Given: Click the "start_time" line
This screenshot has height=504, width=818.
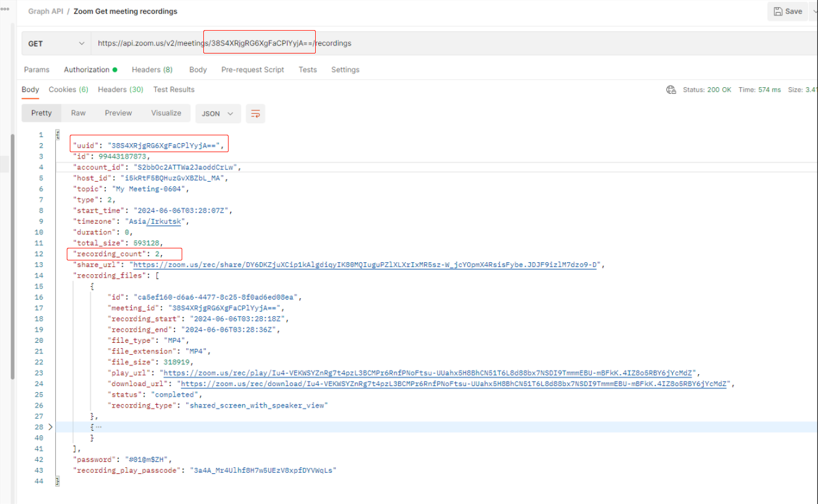Looking at the screenshot, I should coord(153,211).
